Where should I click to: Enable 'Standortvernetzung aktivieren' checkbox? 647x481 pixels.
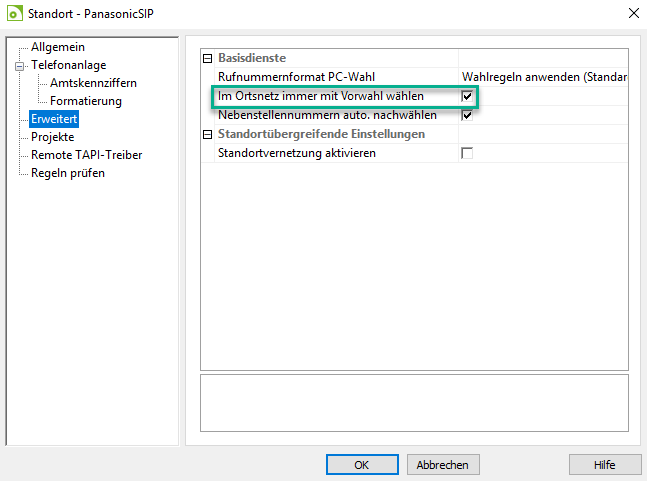(x=467, y=153)
